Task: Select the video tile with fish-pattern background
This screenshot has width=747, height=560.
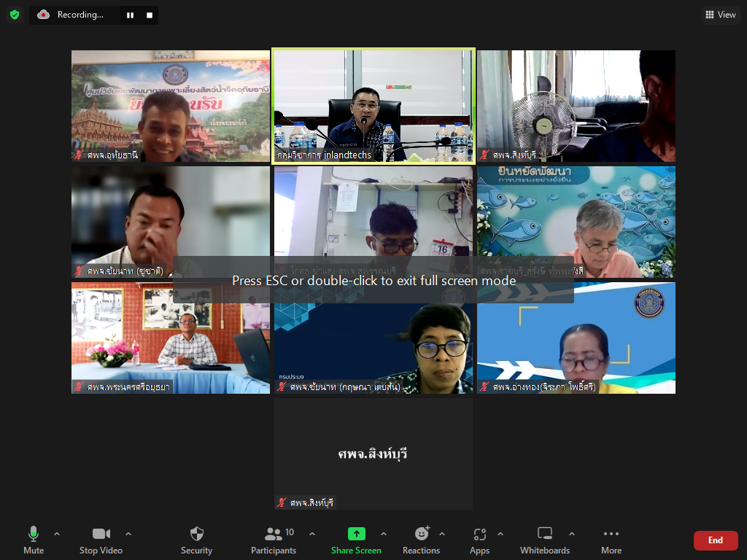Action: click(x=576, y=222)
